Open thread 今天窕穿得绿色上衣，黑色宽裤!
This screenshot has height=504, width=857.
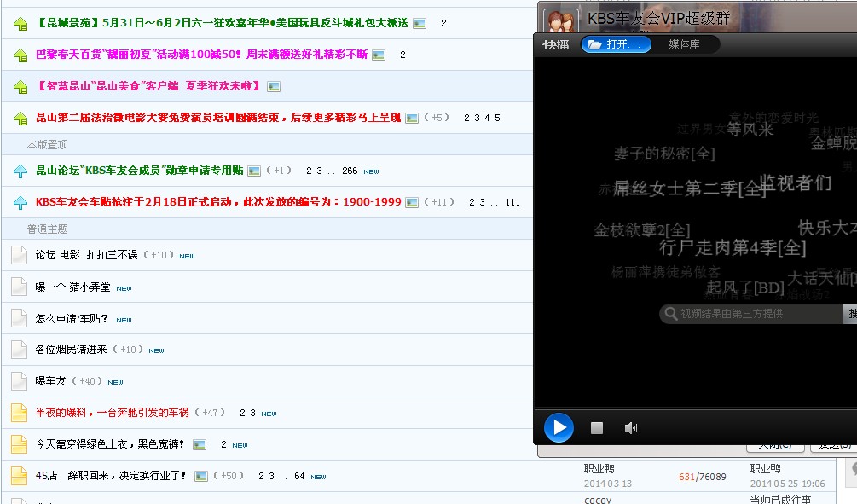click(x=110, y=443)
